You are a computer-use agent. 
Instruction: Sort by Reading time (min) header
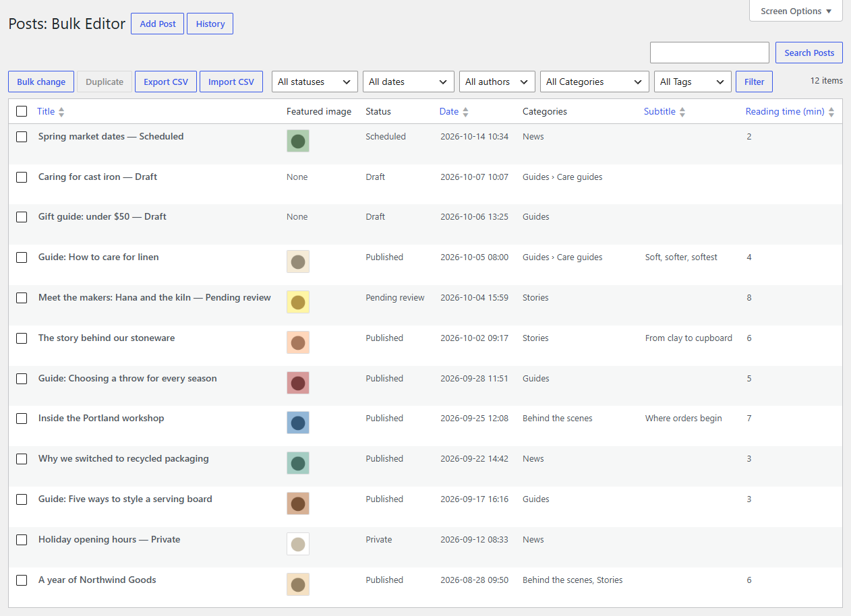[785, 111]
